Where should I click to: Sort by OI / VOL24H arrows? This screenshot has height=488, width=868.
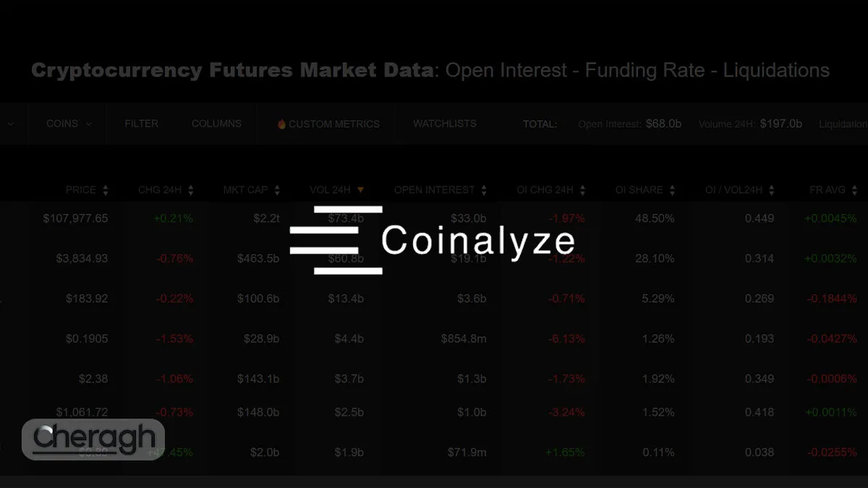(x=772, y=190)
